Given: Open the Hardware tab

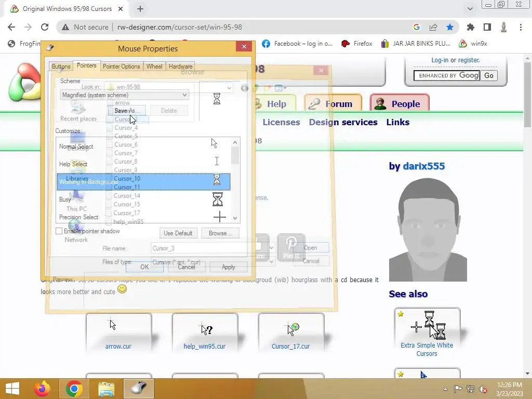Looking at the screenshot, I should (x=180, y=66).
